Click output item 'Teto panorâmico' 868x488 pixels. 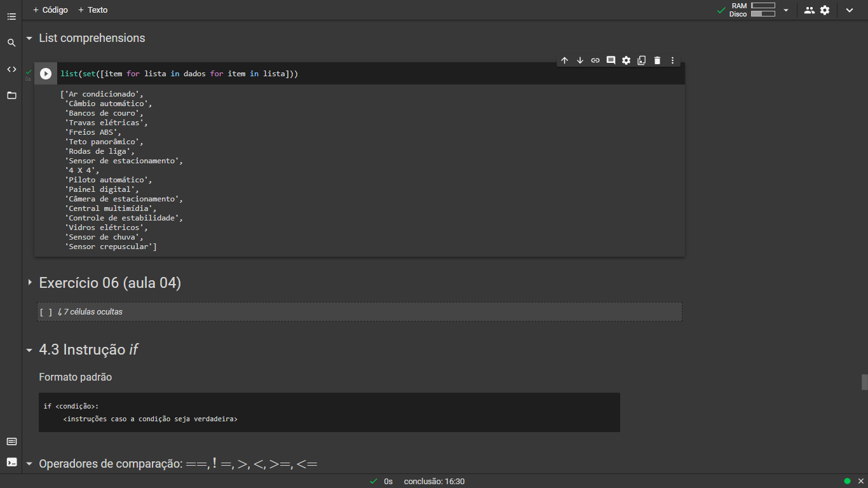pos(104,142)
